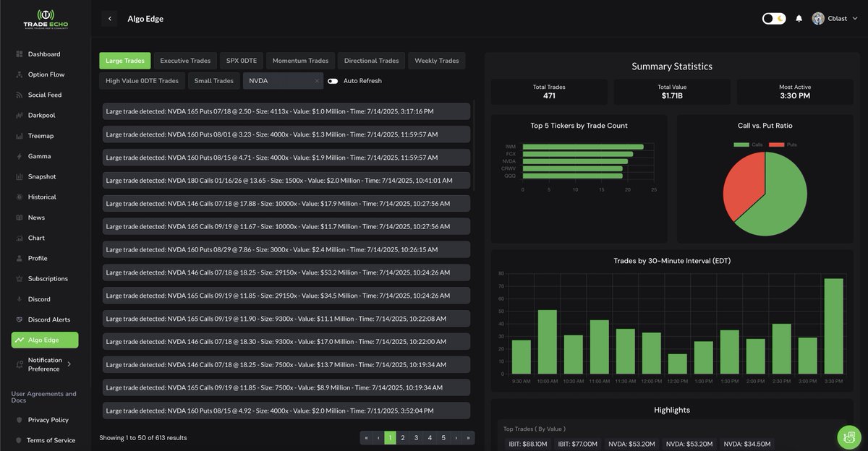Click the Chart sidebar icon
The height and width of the screenshot is (451, 868).
tap(20, 238)
